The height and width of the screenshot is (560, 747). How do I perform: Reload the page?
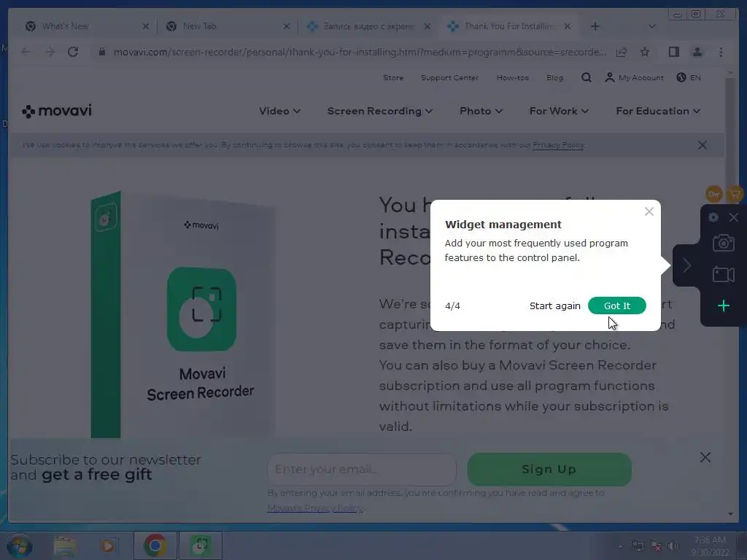pos(73,52)
